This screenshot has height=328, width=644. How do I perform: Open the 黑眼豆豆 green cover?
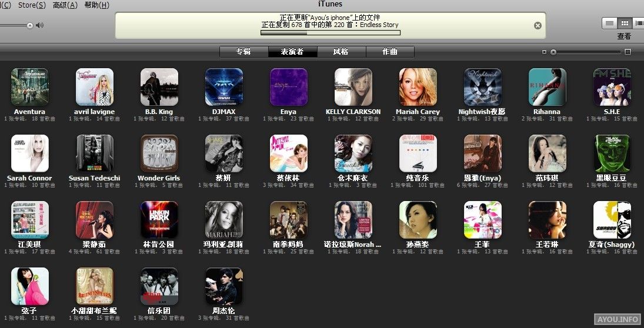point(612,153)
